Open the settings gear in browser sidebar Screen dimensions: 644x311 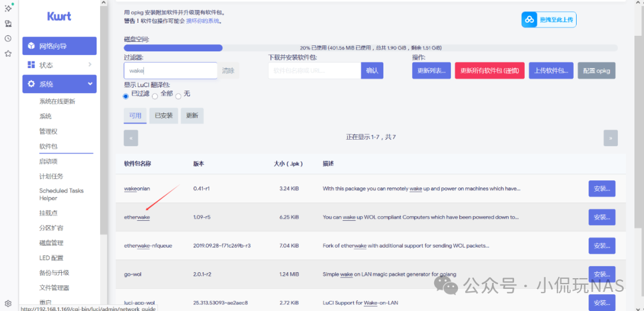8,303
